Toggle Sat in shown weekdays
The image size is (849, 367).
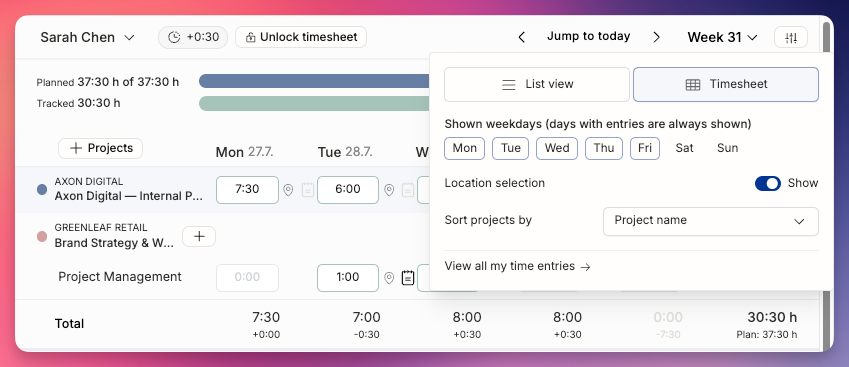point(684,148)
